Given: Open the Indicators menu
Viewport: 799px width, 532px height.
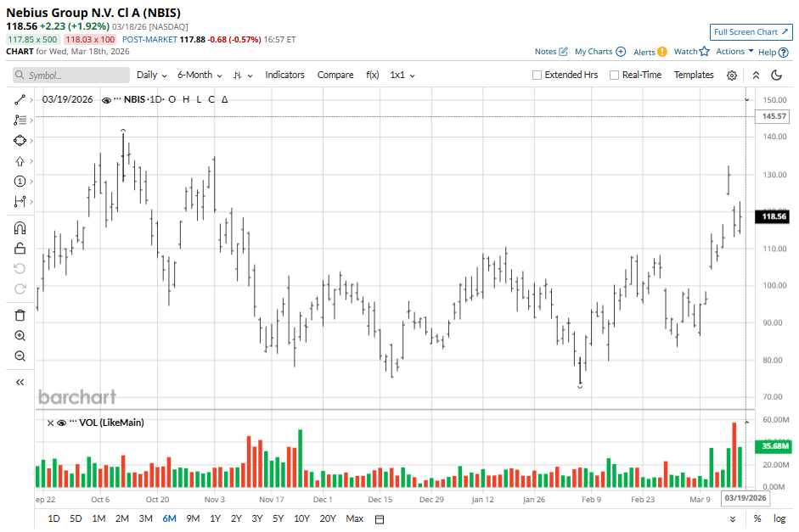Looking at the screenshot, I should (x=284, y=75).
